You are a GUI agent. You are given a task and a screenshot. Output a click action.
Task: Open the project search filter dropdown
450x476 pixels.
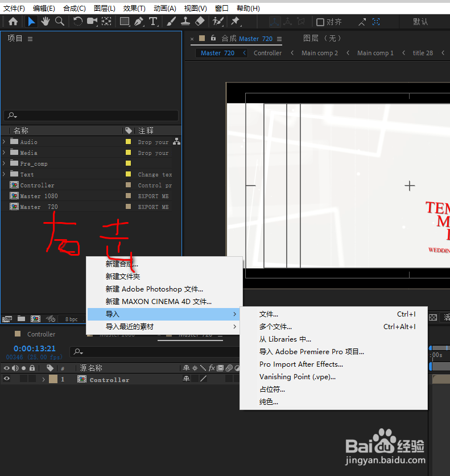tap(13, 116)
